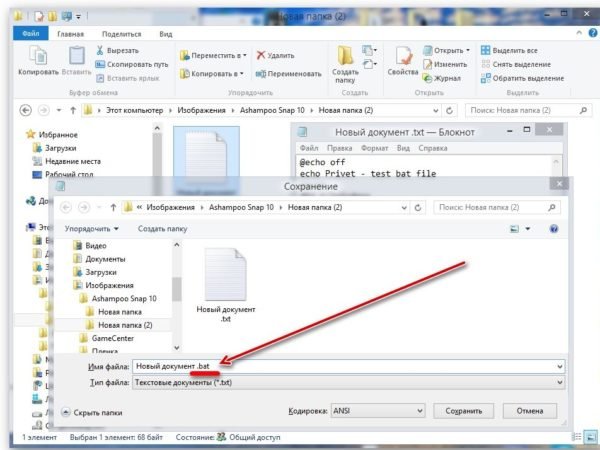
Task: Click the Сохранить button
Action: click(463, 411)
